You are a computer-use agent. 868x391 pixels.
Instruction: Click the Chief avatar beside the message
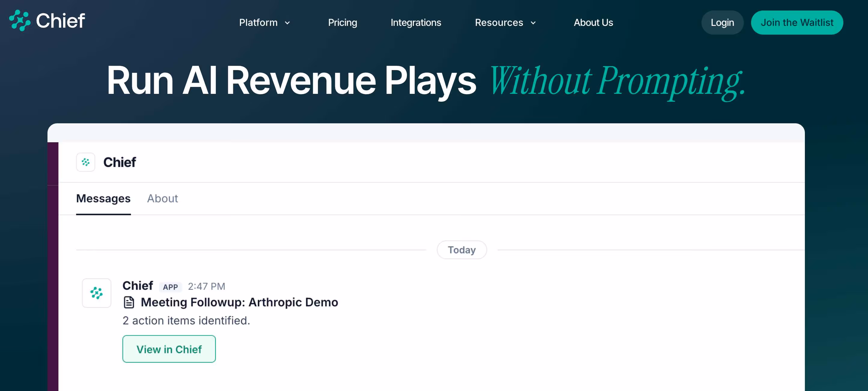pyautogui.click(x=97, y=293)
